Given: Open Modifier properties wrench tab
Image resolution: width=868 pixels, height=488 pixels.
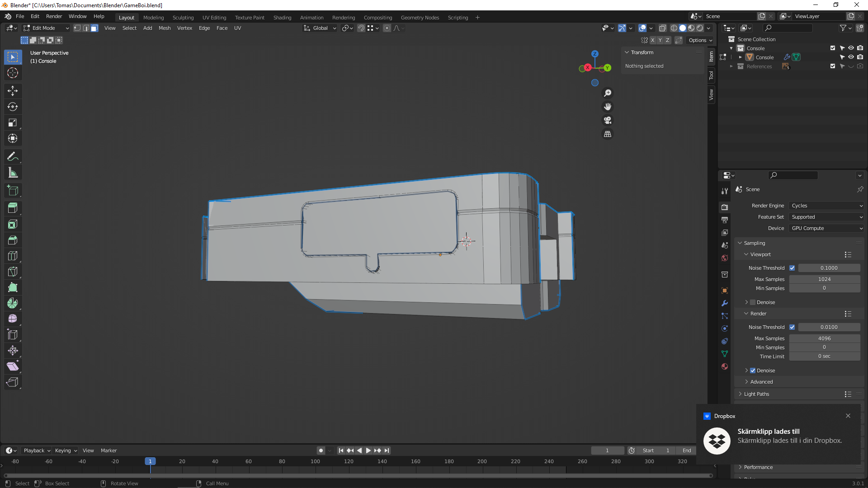Looking at the screenshot, I should tap(725, 303).
